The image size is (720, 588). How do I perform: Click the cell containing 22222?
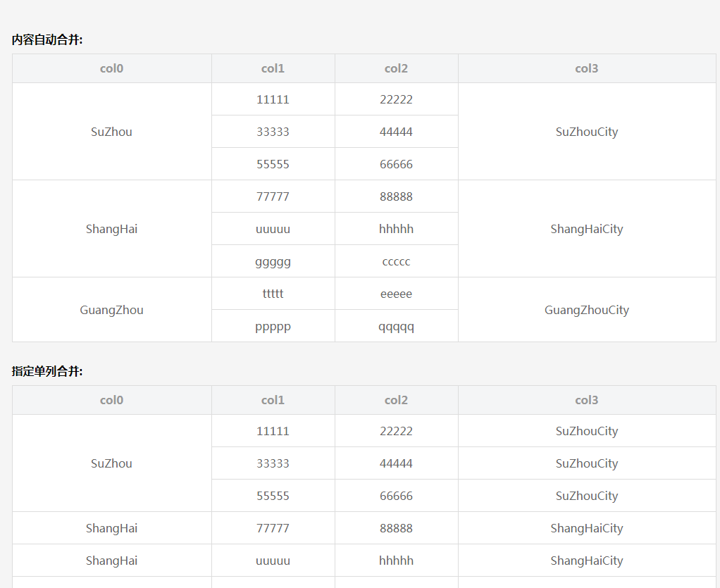396,99
